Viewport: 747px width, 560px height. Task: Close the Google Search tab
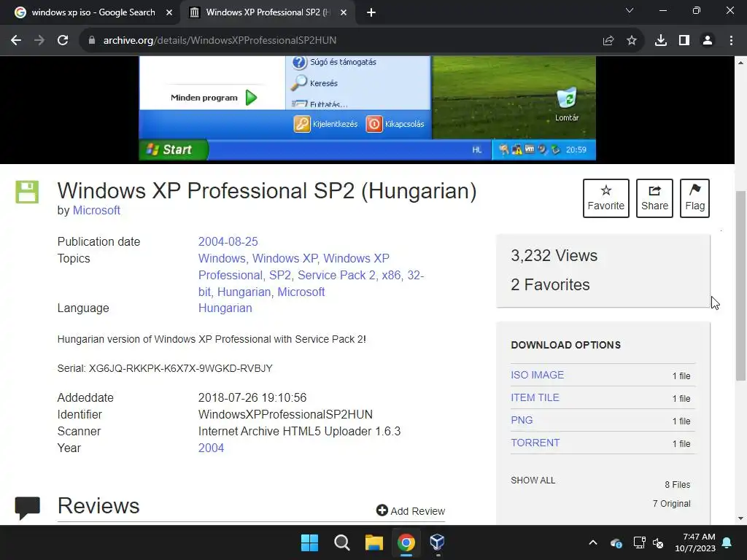(169, 13)
